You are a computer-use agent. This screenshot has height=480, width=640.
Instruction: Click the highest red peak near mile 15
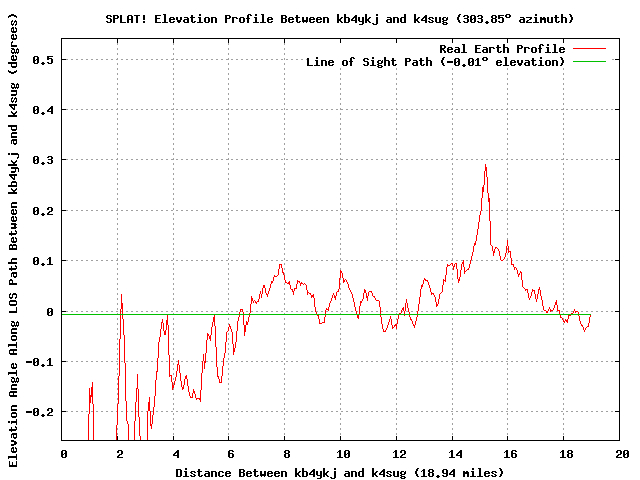point(485,165)
